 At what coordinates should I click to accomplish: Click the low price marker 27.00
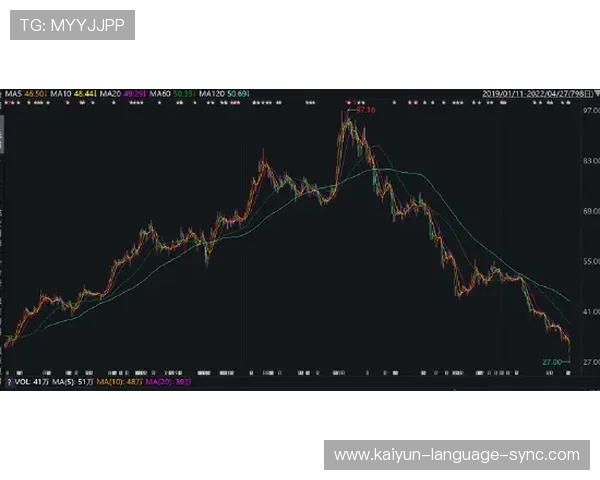click(551, 361)
